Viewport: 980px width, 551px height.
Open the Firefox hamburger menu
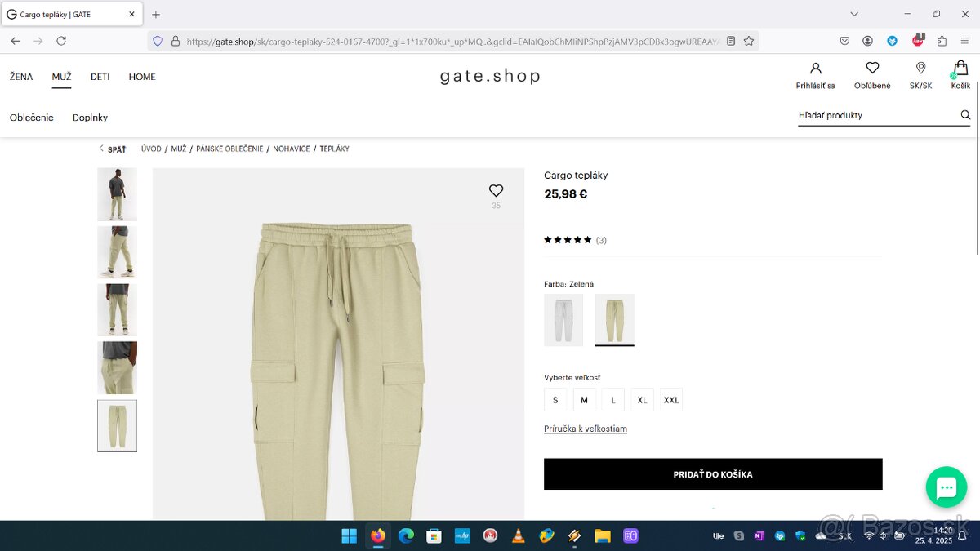(964, 41)
